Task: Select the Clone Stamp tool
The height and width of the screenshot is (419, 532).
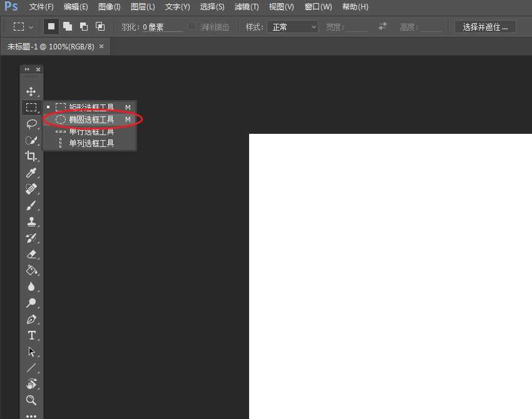Action: point(32,221)
